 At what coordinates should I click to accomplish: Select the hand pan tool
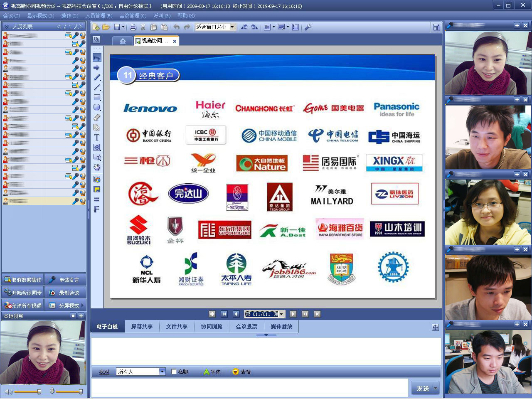pos(97,167)
